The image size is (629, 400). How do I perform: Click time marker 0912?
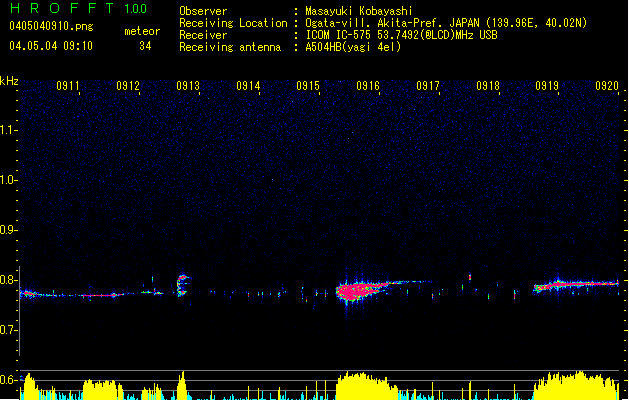coord(128,86)
